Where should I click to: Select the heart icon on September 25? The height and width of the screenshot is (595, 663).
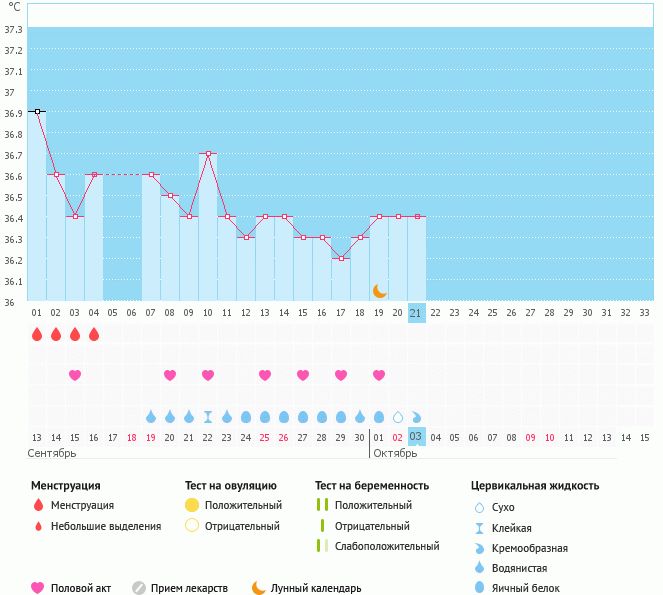[x=265, y=375]
